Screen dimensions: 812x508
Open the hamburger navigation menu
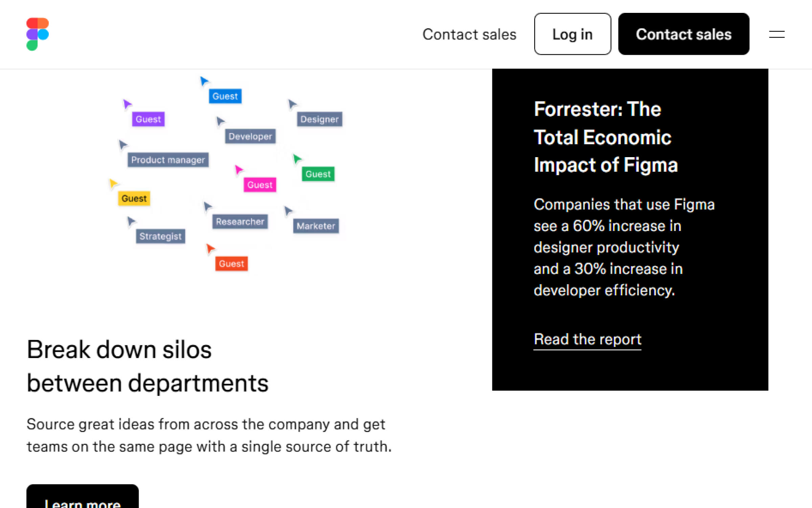(776, 34)
